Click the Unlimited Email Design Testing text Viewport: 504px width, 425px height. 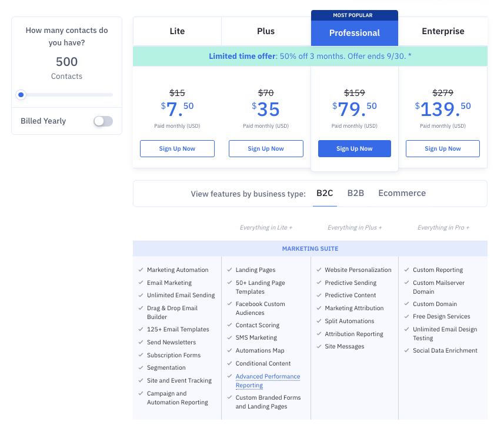pyautogui.click(x=445, y=334)
